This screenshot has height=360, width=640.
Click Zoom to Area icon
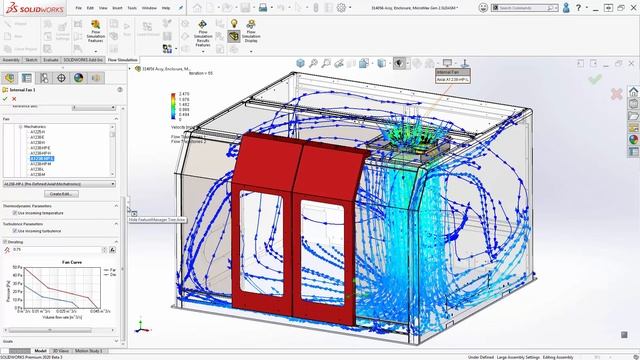[x=326, y=63]
